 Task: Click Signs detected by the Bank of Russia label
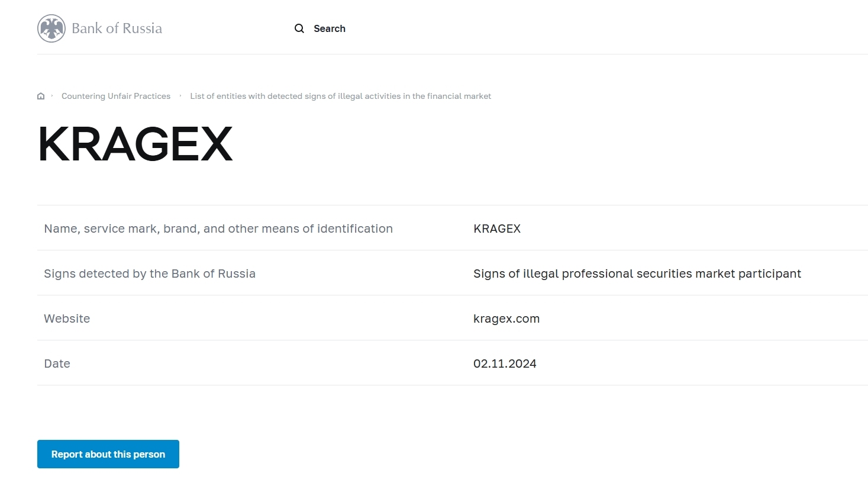click(150, 274)
